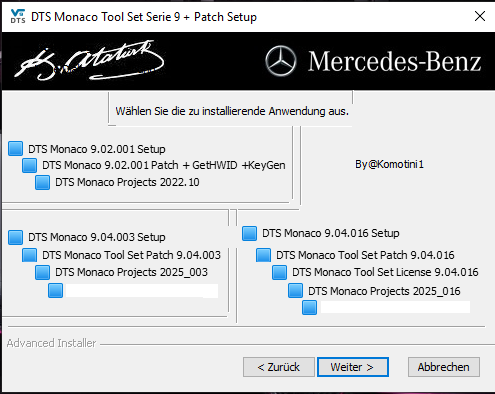This screenshot has width=495, height=394.
Task: Check the DTS Monaco 9.02.001 Setup box
Action: tap(15, 149)
